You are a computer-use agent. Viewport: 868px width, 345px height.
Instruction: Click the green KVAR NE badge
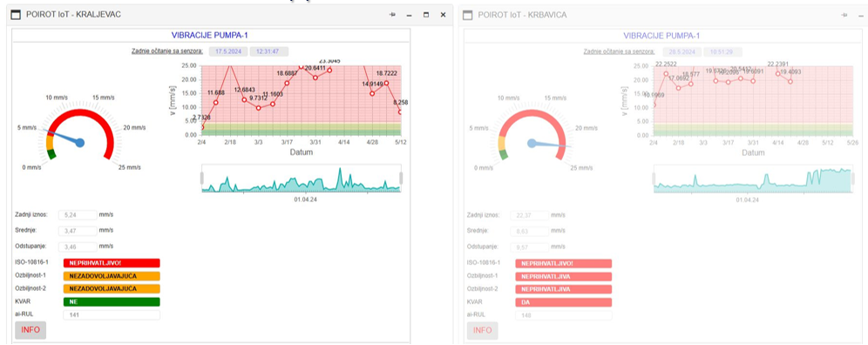tap(112, 301)
